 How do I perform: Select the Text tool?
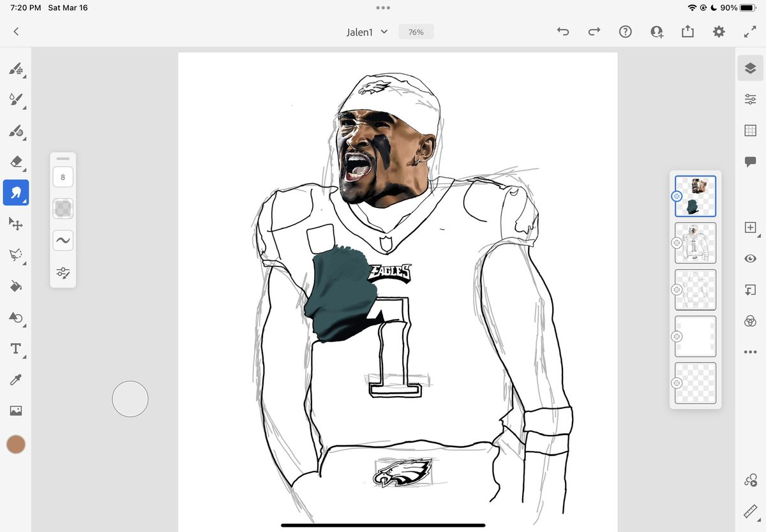(16, 349)
